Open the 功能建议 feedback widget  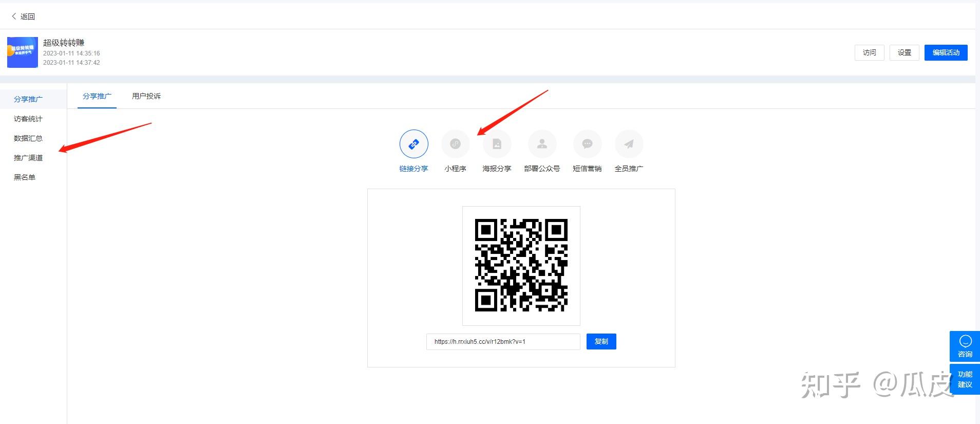pyautogui.click(x=965, y=379)
